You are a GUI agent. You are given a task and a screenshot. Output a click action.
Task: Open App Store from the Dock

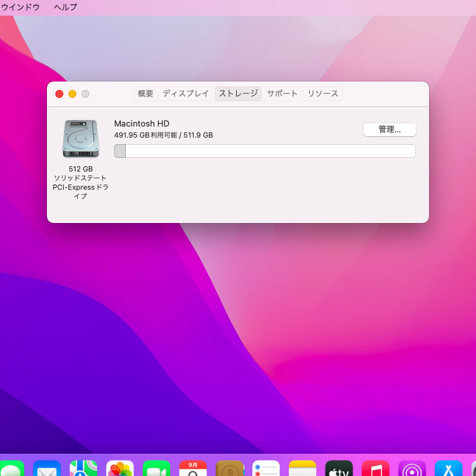coord(449,468)
